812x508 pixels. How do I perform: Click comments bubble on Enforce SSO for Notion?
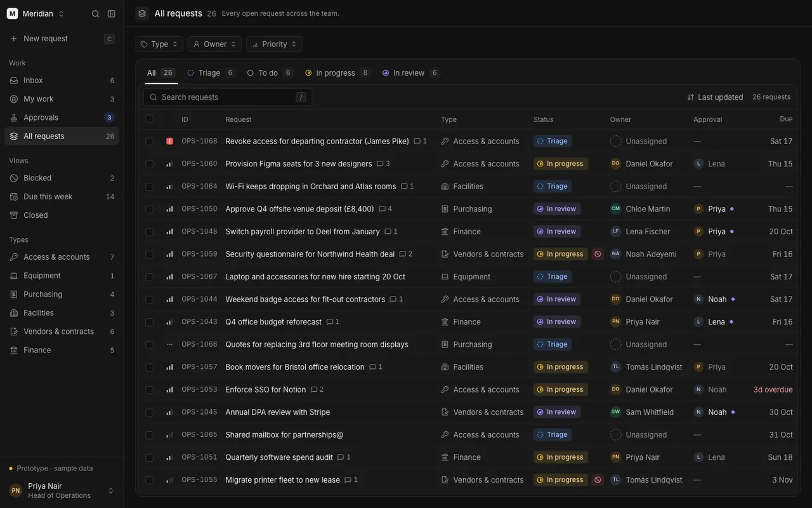(x=317, y=390)
